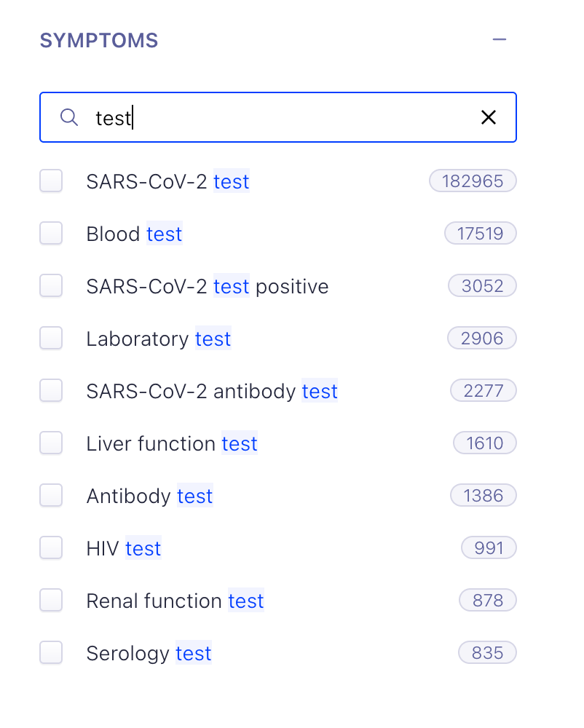Click the 182965 count badge
584x728 pixels.
point(473,181)
